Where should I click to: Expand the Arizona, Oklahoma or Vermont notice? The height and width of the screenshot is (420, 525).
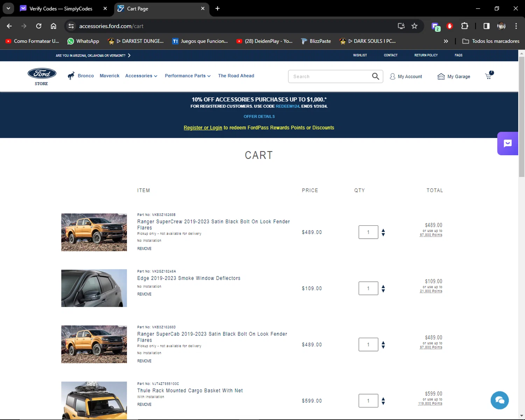(x=93, y=55)
